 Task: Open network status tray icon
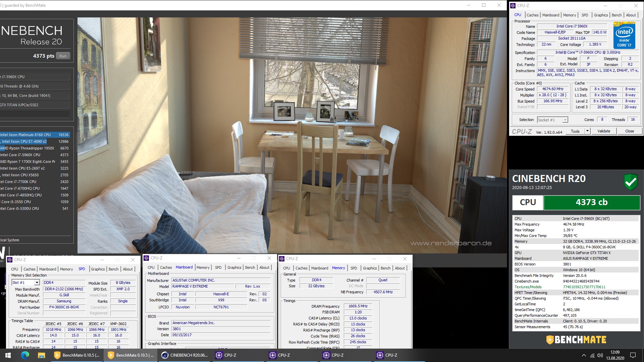pyautogui.click(x=592, y=355)
